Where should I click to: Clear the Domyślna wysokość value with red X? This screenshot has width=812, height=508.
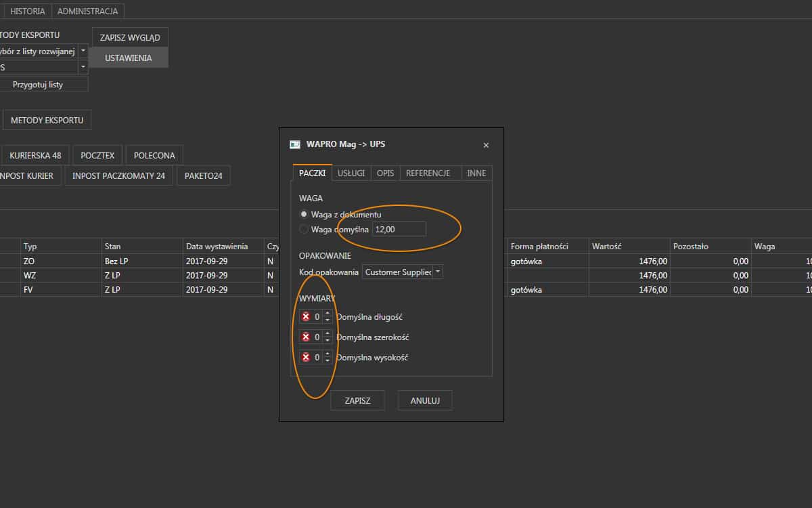(x=305, y=357)
